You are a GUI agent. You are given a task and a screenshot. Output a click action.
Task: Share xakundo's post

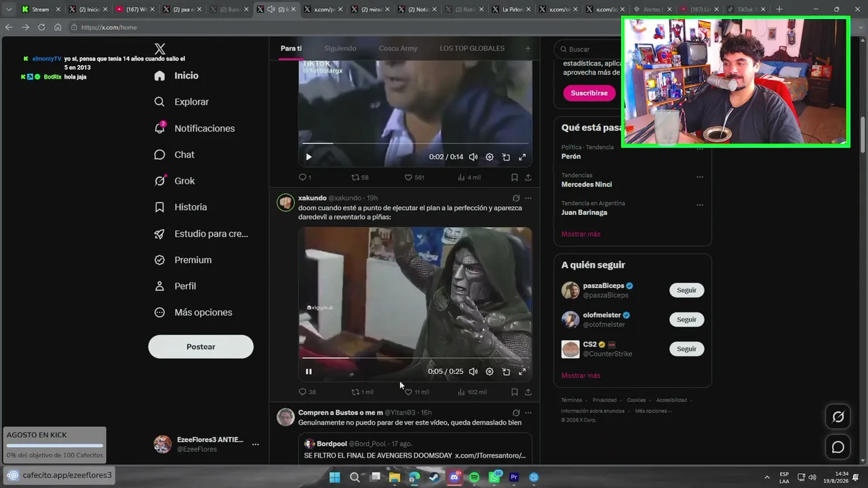(528, 392)
